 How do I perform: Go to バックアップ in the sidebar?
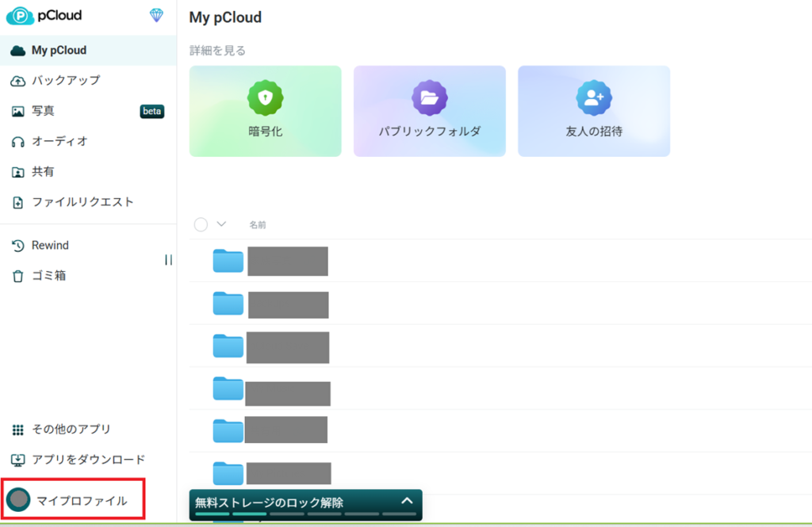(65, 81)
